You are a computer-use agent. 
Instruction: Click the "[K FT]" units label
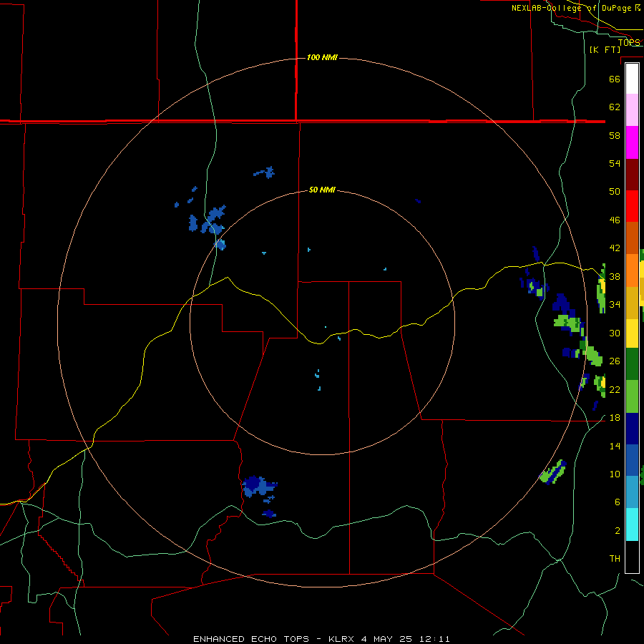(x=605, y=49)
